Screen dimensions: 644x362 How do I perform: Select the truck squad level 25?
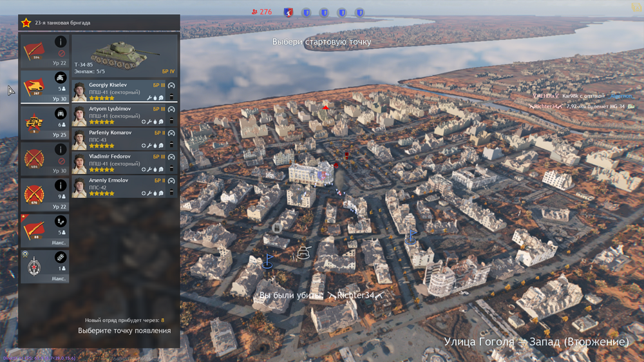click(x=45, y=122)
